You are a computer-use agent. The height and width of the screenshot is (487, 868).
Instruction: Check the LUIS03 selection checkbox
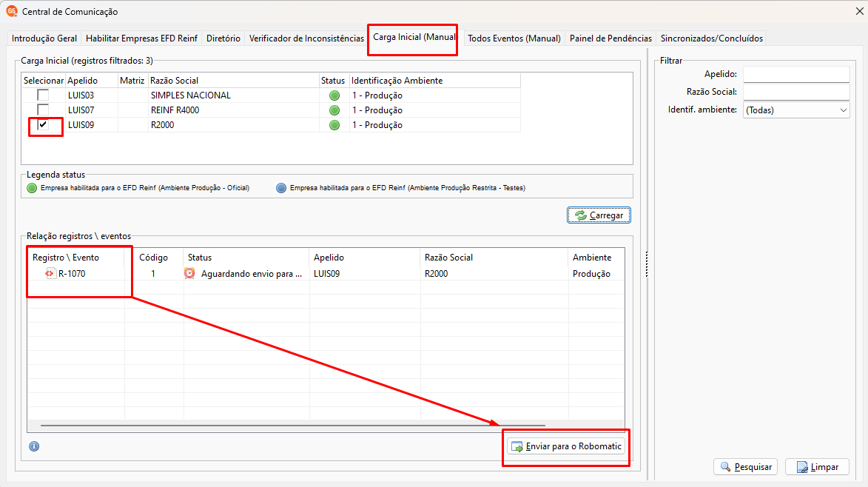[x=43, y=95]
